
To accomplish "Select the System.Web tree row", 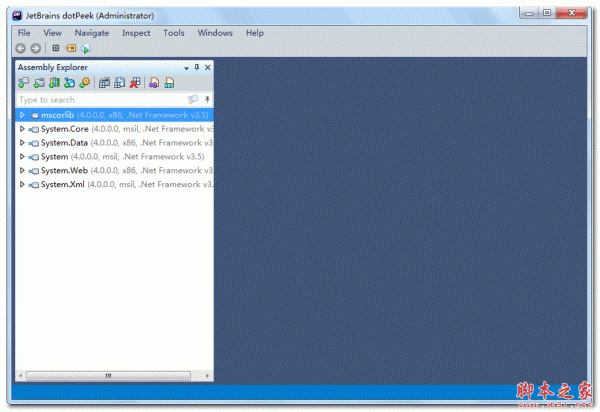I will click(114, 170).
